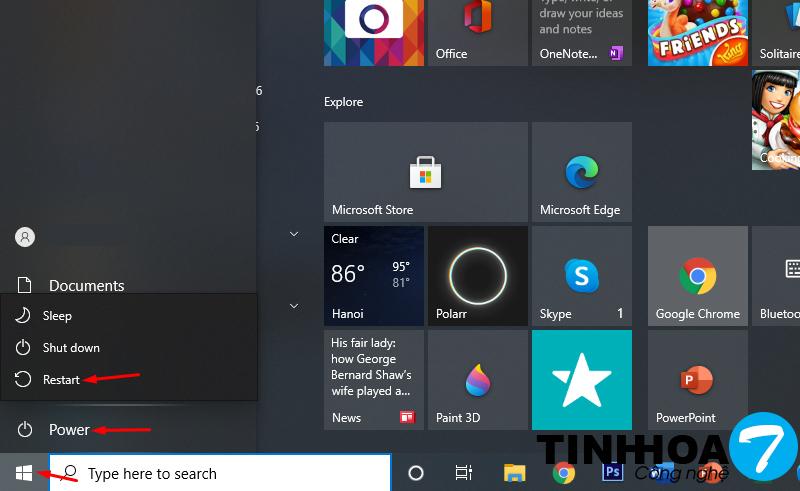
Task: Expand the lower app list chevron
Action: coord(294,306)
